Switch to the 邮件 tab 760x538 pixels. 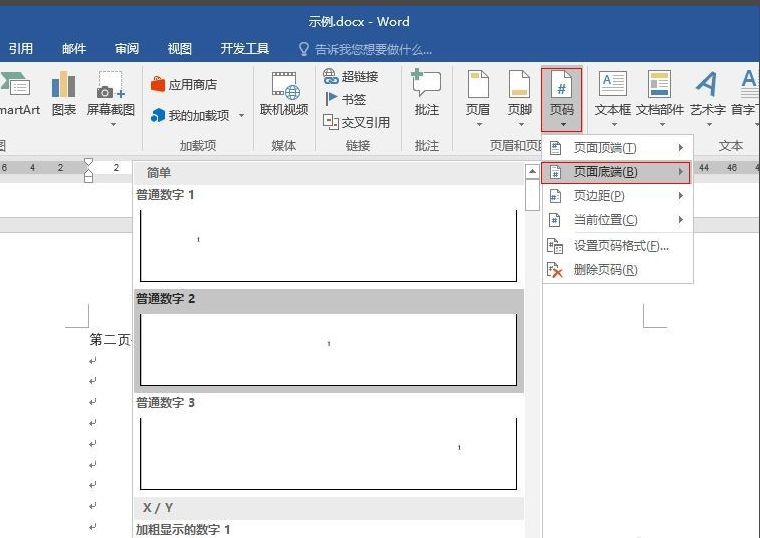74,48
